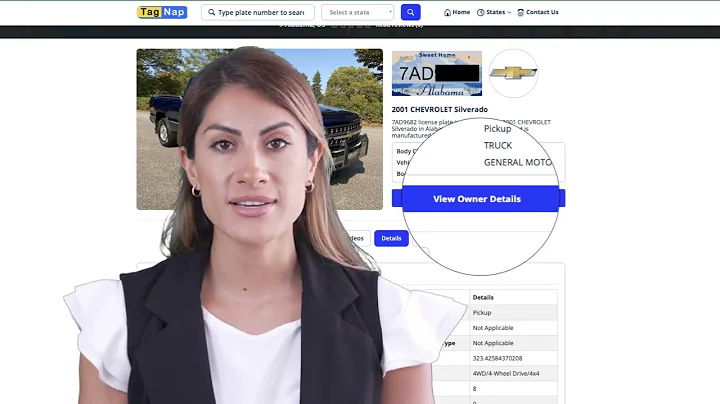Image resolution: width=720 pixels, height=404 pixels.
Task: Click the plate number search field
Action: tap(258, 12)
